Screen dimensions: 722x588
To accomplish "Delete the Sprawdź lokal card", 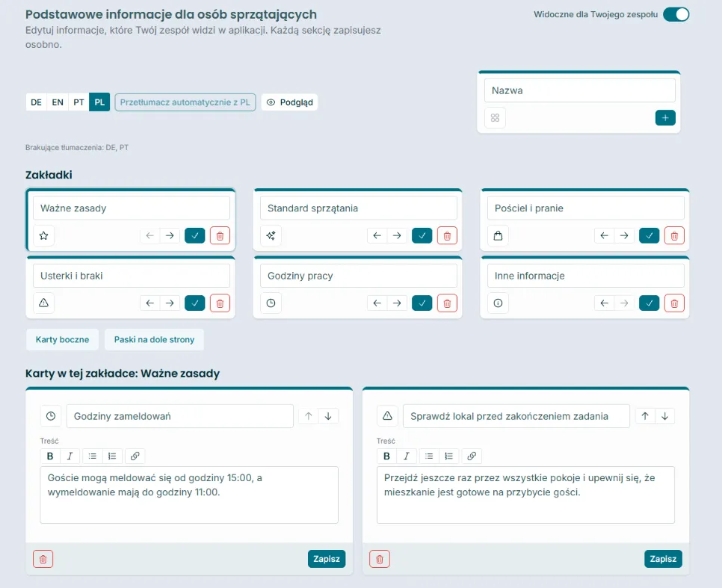I will click(x=380, y=559).
